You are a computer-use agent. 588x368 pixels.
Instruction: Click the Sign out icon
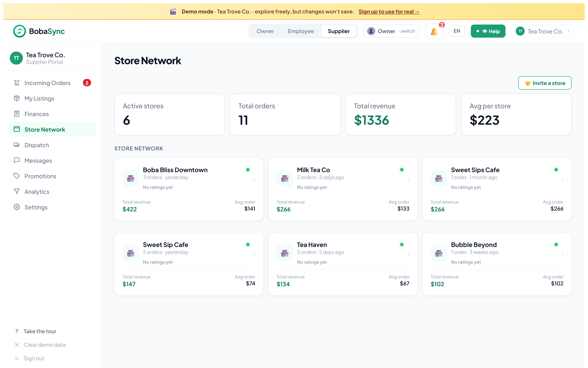click(17, 359)
